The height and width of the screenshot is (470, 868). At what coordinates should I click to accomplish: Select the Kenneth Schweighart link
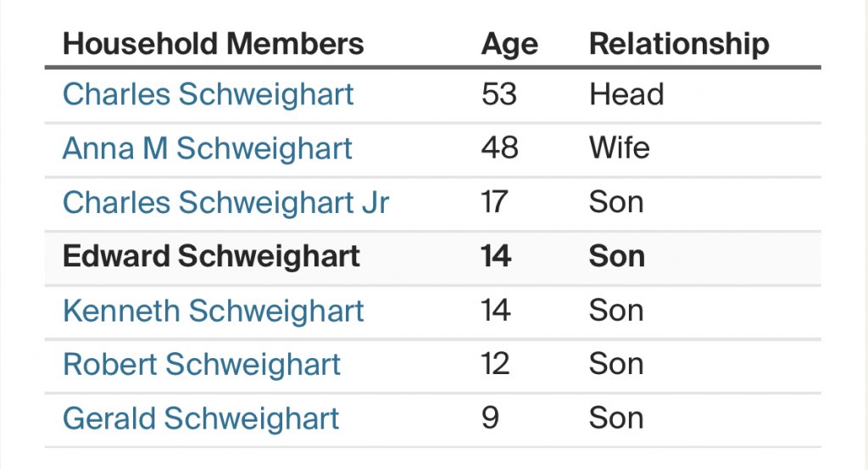(214, 311)
